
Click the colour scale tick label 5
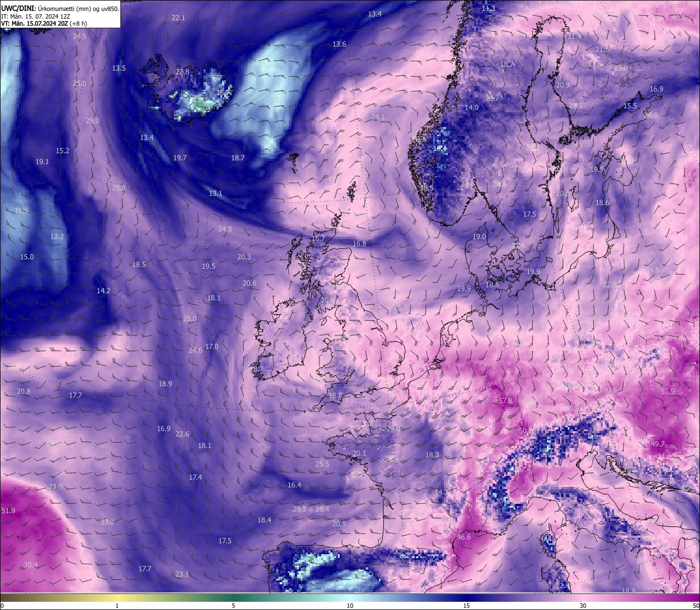[234, 606]
